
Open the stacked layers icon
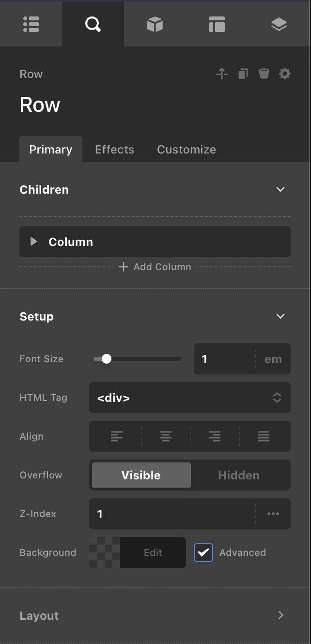(279, 24)
